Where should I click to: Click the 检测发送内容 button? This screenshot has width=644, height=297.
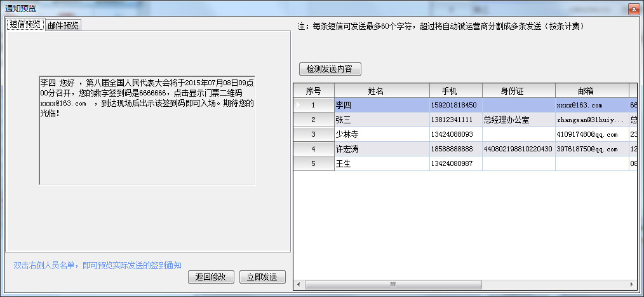click(330, 69)
